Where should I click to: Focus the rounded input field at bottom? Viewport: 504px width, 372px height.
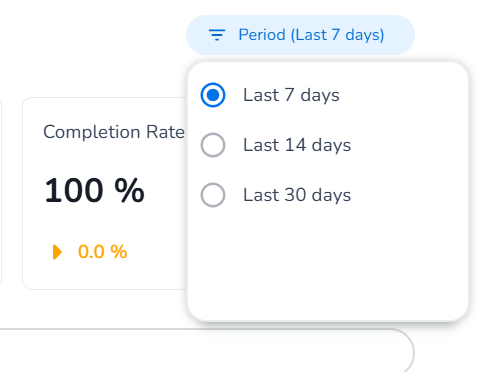click(x=207, y=350)
